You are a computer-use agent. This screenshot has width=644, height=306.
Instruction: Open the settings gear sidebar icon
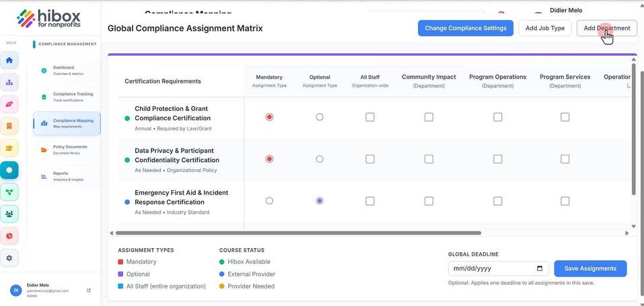[9, 258]
